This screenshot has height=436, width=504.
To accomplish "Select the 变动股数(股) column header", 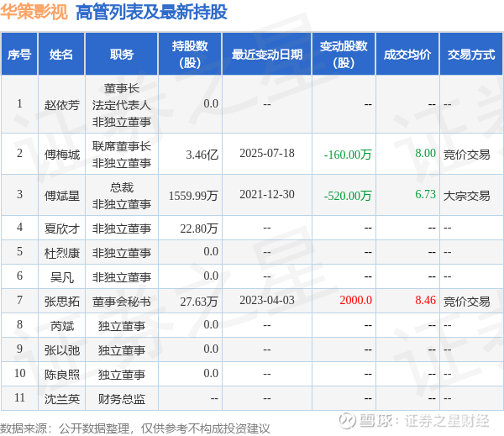I will point(344,54).
